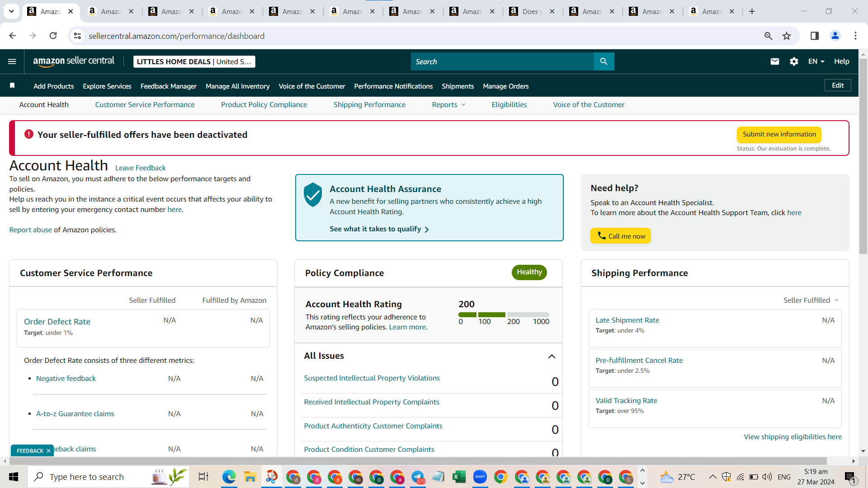Click View shipping eligibilities here

point(793,437)
